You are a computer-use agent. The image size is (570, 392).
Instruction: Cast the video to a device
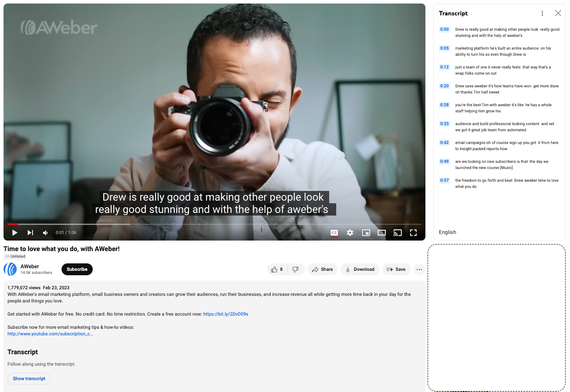pos(397,233)
